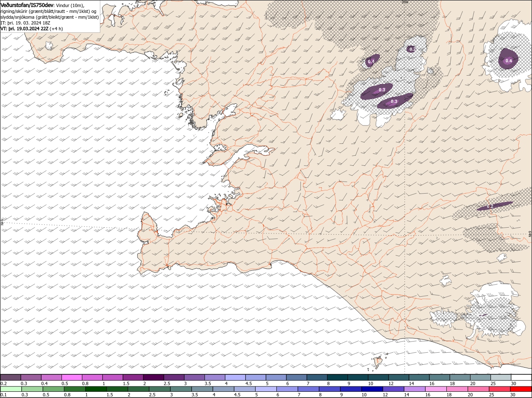Viewport: 532px width, 398px height.
Task: Click the bright pink swatch at 0.5 in the upper scale
Action: (71, 377)
